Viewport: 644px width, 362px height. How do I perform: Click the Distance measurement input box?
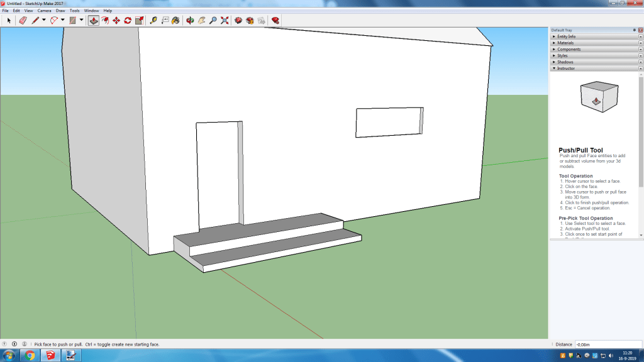pyautogui.click(x=608, y=344)
